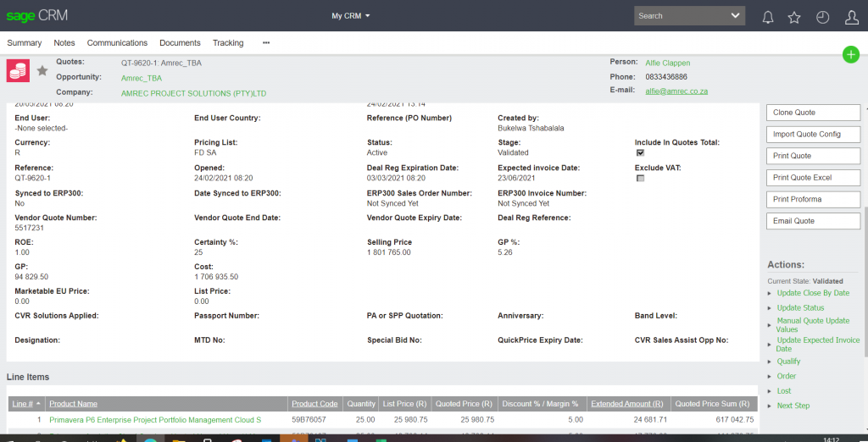Click the Clone Quote button
The height and width of the screenshot is (442, 868).
[x=813, y=113]
